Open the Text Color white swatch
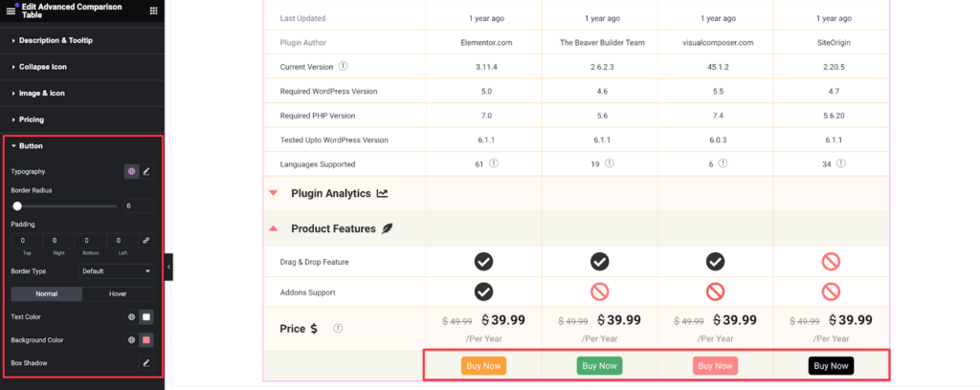The image size is (980, 390). click(146, 317)
